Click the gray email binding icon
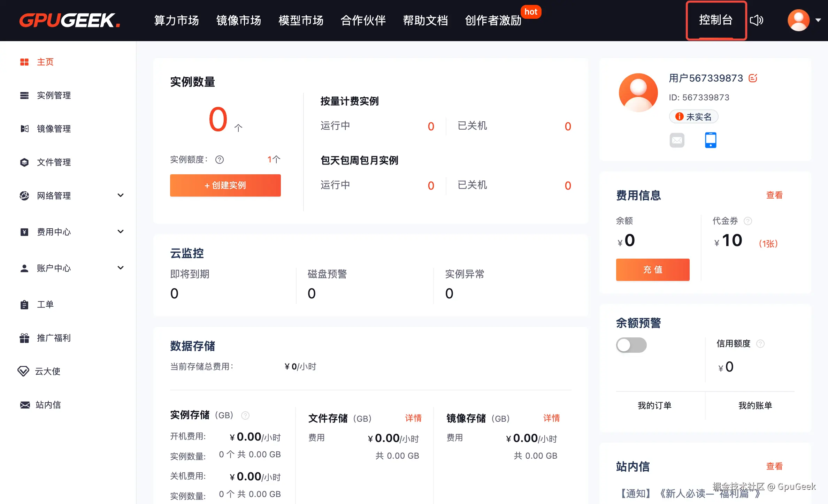Viewport: 828px width, 504px height. pyautogui.click(x=677, y=140)
